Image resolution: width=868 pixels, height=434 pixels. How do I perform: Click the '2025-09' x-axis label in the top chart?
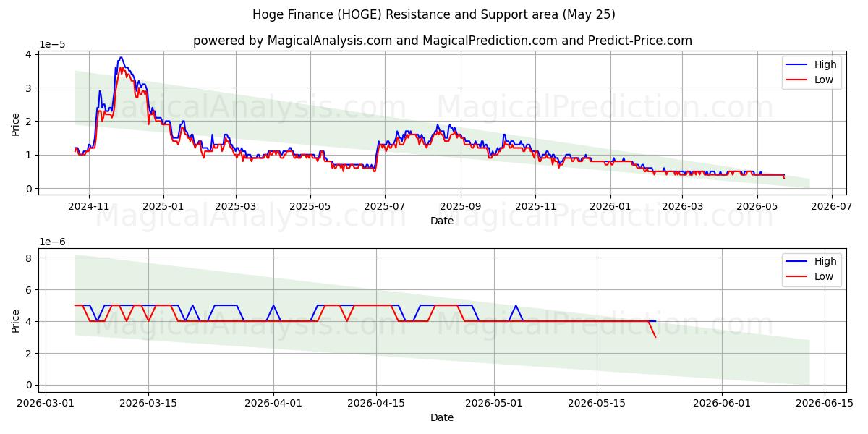[x=461, y=206]
